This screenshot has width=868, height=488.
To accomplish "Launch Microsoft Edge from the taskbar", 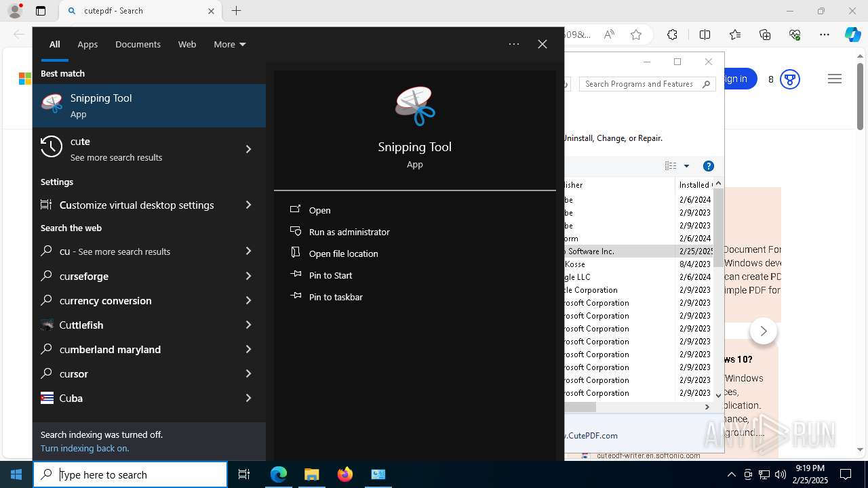I will click(x=279, y=474).
